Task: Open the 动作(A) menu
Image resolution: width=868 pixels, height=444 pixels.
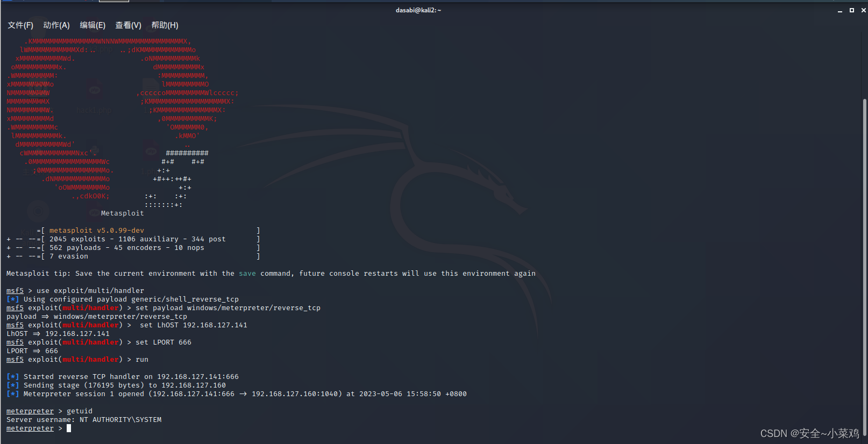Action: tap(56, 25)
